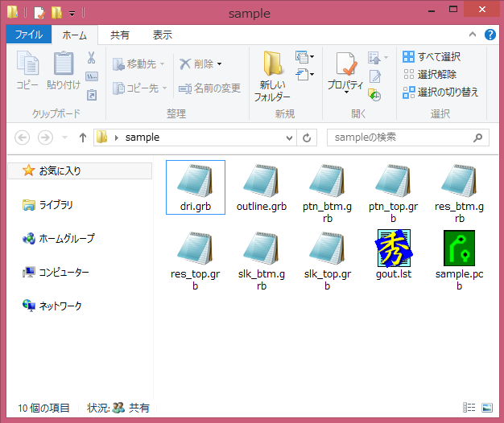The width and height of the screenshot is (504, 423).
Task: Click the 削除 (Delete) button
Action: coord(196,64)
